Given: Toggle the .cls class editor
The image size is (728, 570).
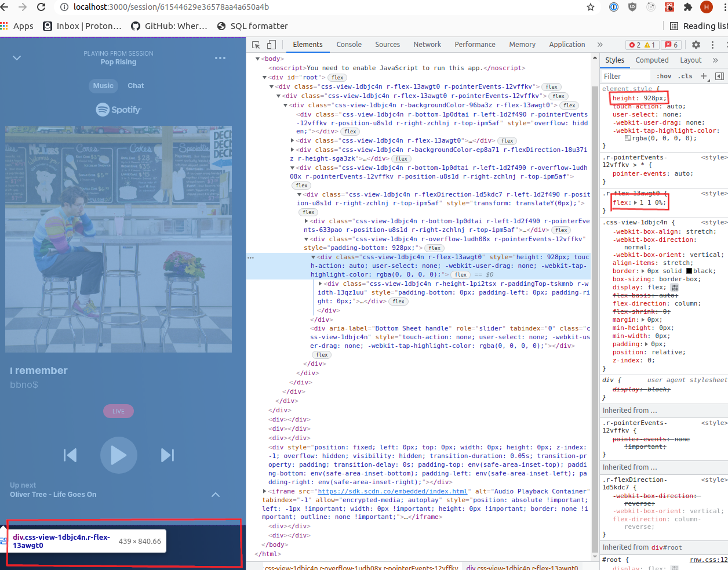Looking at the screenshot, I should [x=685, y=76].
